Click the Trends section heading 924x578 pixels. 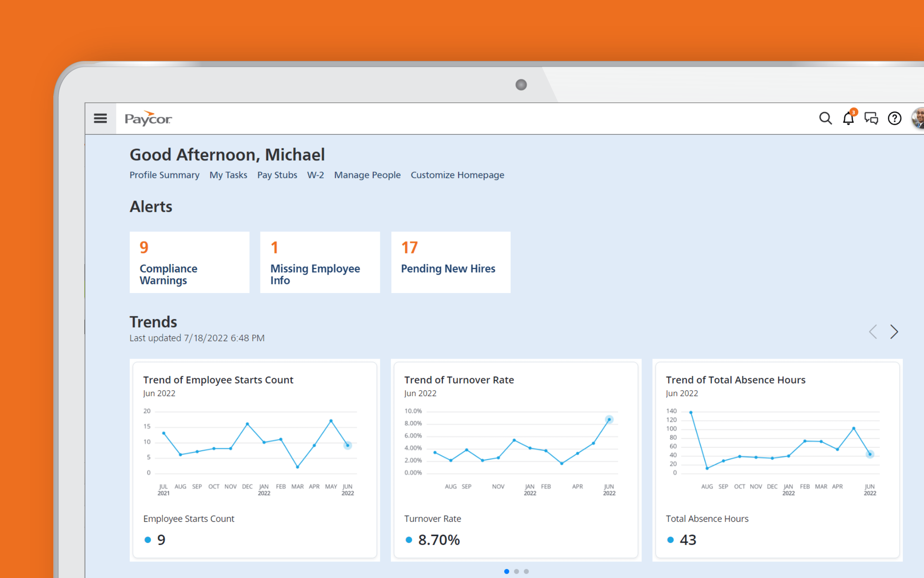(153, 322)
